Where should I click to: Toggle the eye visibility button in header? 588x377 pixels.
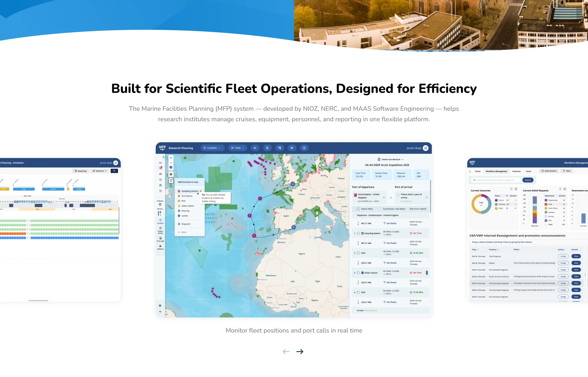[292, 148]
